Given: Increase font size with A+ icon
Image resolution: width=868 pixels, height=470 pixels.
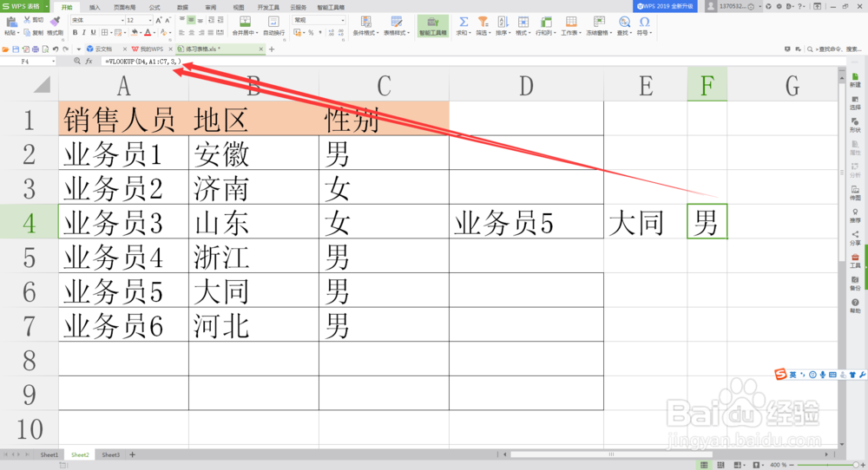Looking at the screenshot, I should [x=159, y=20].
